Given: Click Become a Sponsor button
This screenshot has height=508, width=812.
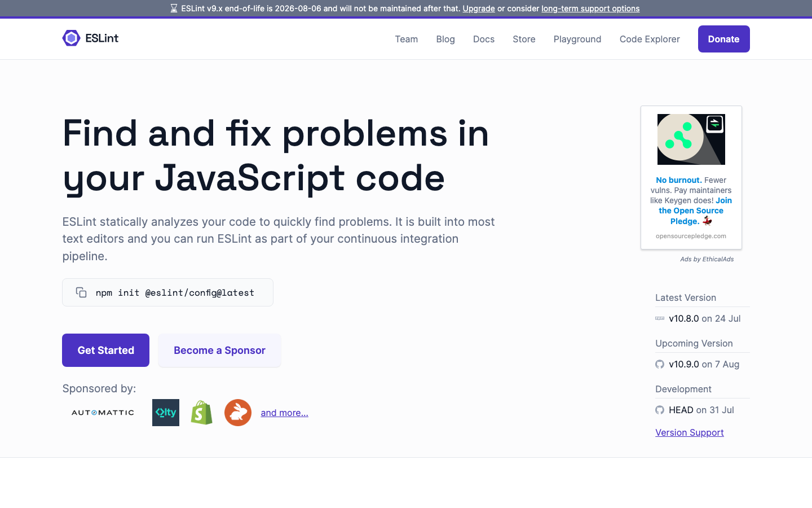Looking at the screenshot, I should click(219, 350).
